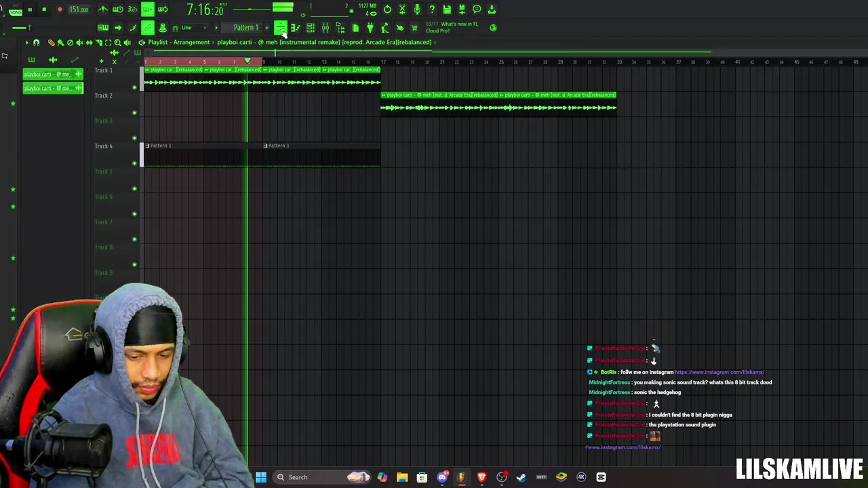868x488 pixels.
Task: Toggle the metronome icon
Action: tap(103, 9)
